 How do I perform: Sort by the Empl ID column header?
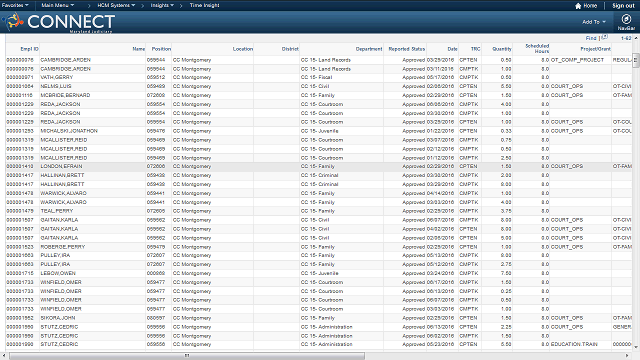click(29, 49)
